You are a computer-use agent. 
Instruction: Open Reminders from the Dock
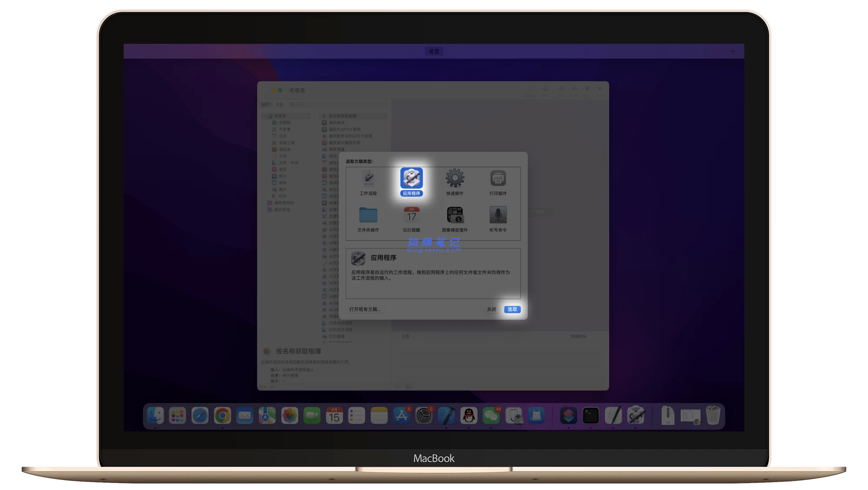[357, 416]
